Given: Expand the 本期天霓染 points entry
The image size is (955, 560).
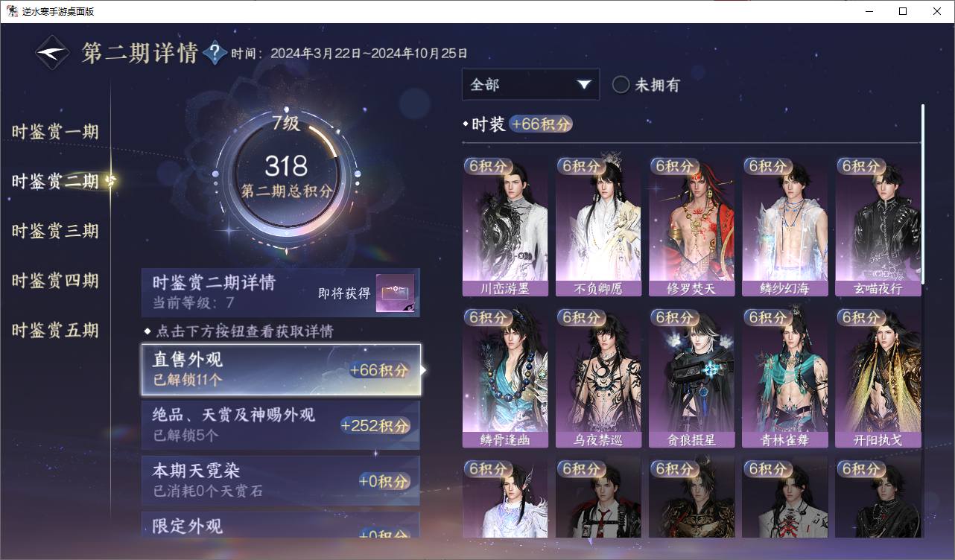Looking at the screenshot, I should (x=281, y=480).
